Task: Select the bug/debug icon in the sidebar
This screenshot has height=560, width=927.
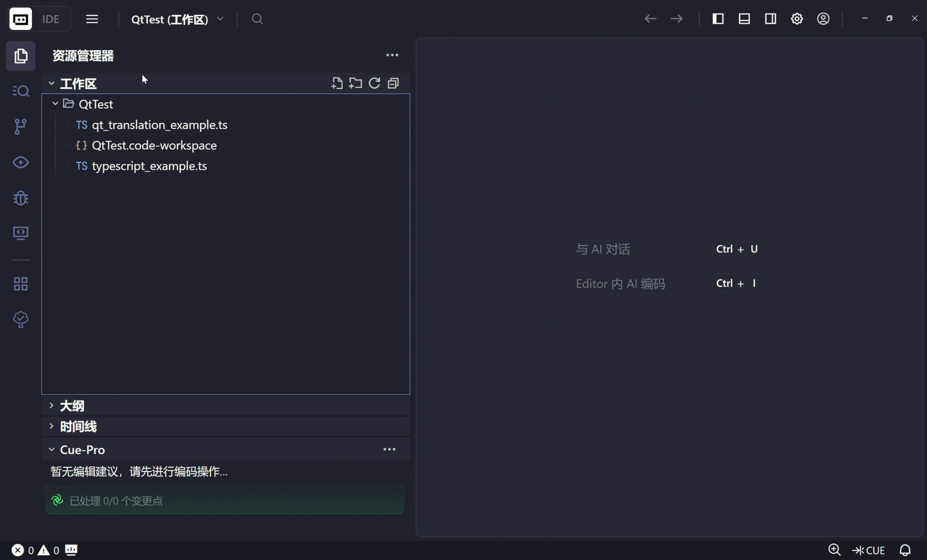Action: tap(21, 198)
